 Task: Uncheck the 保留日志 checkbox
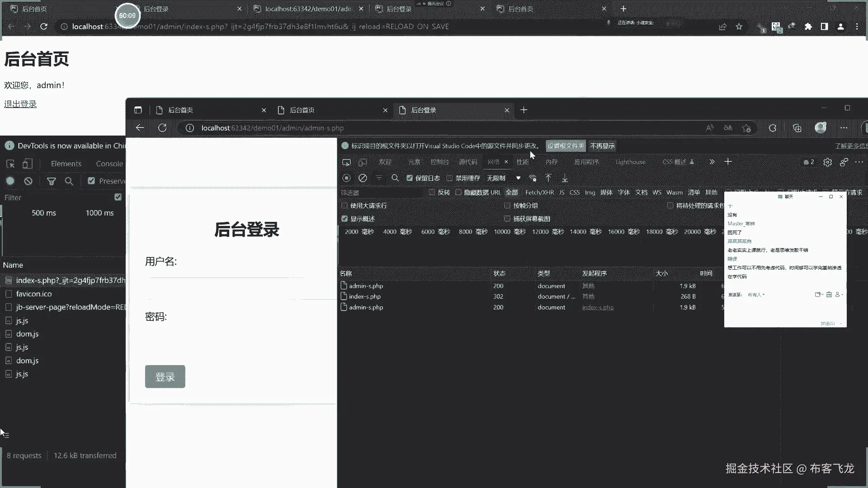coord(410,178)
